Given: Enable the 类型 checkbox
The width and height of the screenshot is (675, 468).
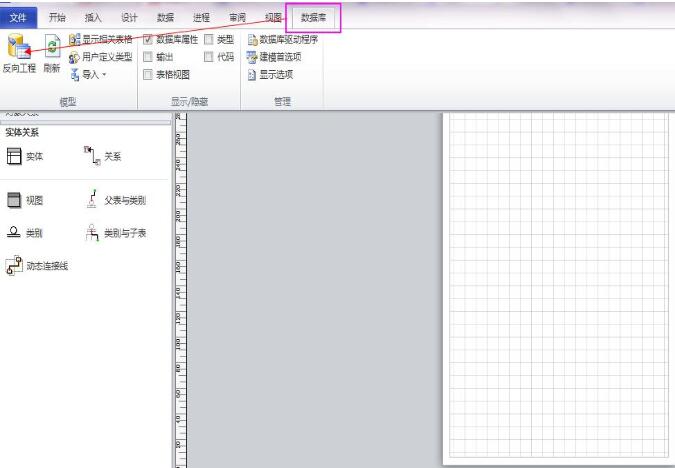Looking at the screenshot, I should click(x=209, y=40).
